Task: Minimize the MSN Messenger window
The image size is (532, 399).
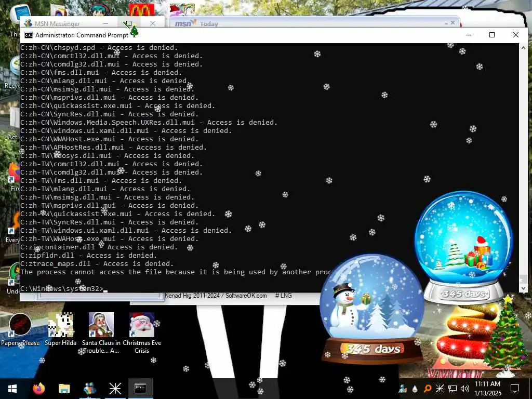Action: 105,23
